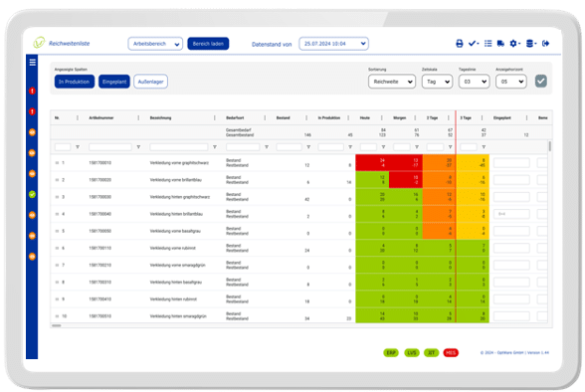The height and width of the screenshot is (392, 585).
Task: Open the settings gear menu
Action: [515, 44]
